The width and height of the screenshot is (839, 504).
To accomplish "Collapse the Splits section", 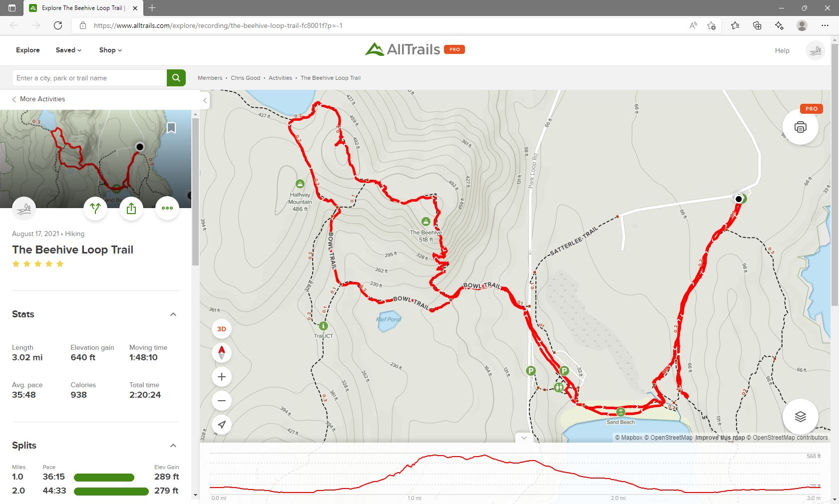I will [173, 446].
